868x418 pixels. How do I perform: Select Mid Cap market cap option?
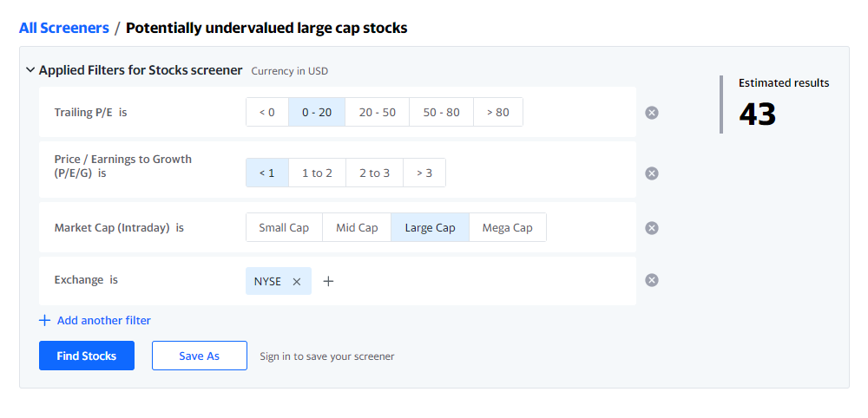(357, 228)
